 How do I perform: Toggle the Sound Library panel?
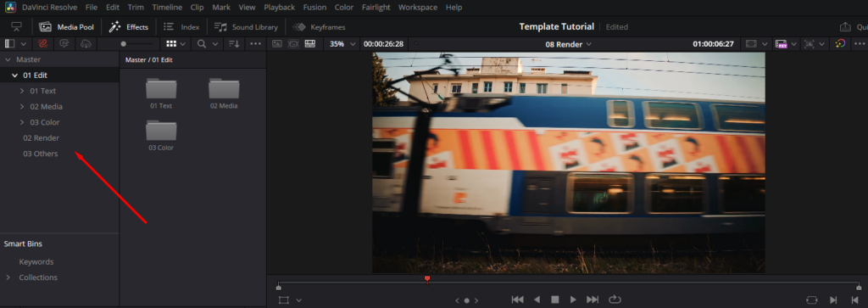(246, 26)
